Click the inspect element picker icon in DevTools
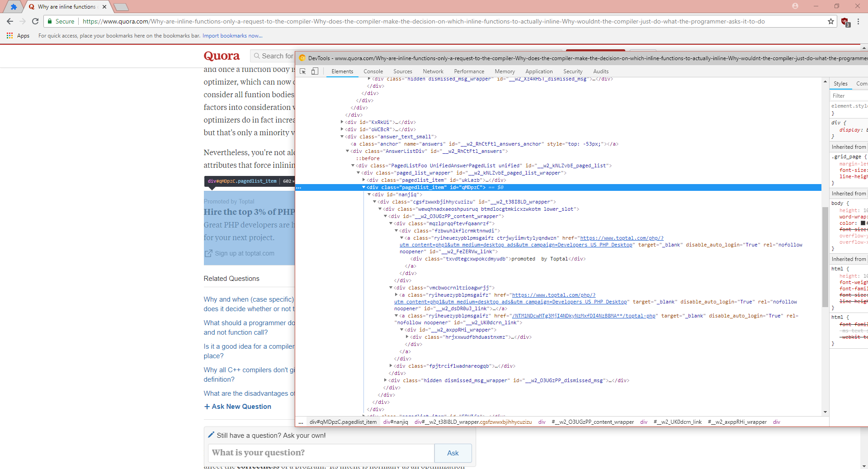Viewport: 868px width, 469px height. click(x=303, y=71)
